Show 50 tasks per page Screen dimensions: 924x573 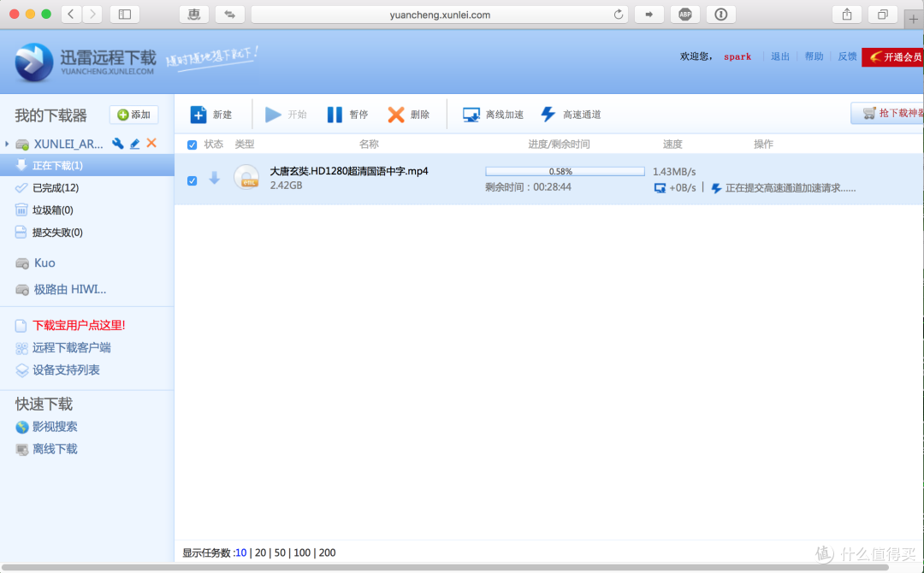tap(280, 552)
